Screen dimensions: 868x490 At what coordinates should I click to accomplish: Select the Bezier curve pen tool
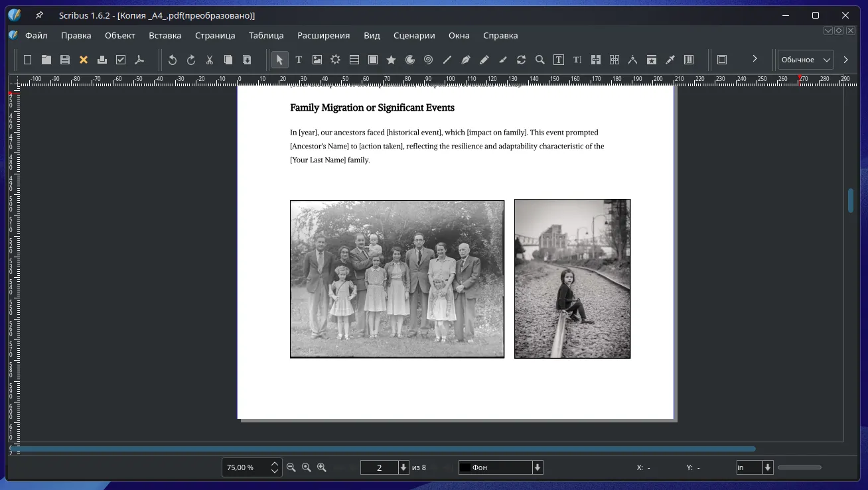[x=466, y=60]
